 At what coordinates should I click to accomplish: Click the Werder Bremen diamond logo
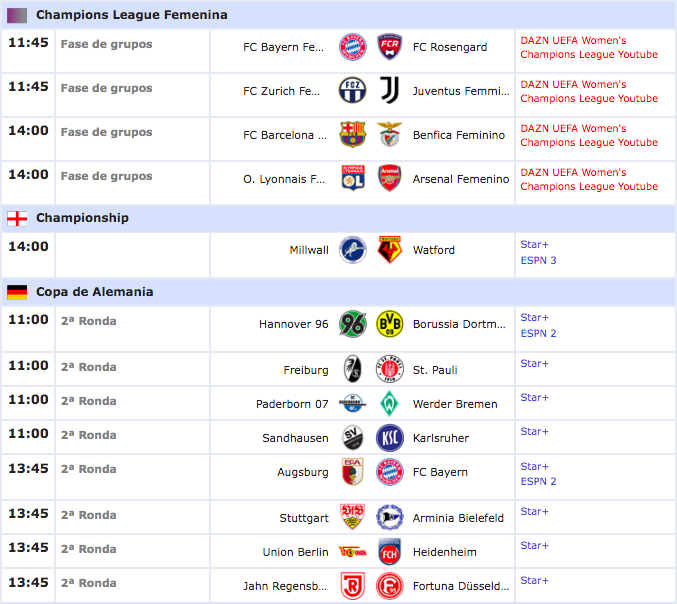(x=389, y=404)
